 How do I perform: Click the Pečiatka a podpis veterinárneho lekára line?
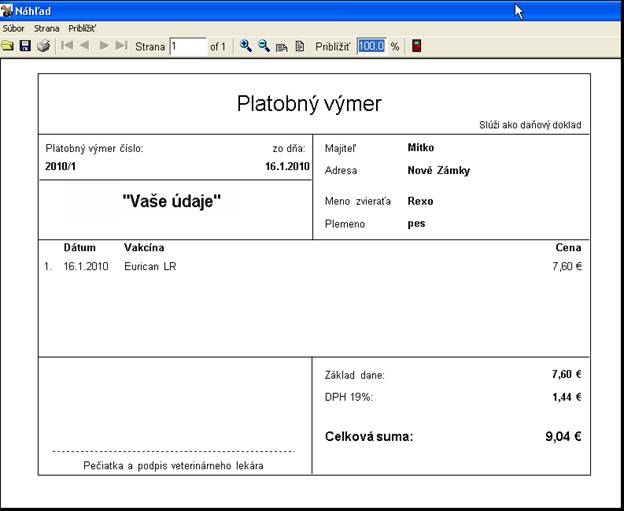click(x=173, y=466)
